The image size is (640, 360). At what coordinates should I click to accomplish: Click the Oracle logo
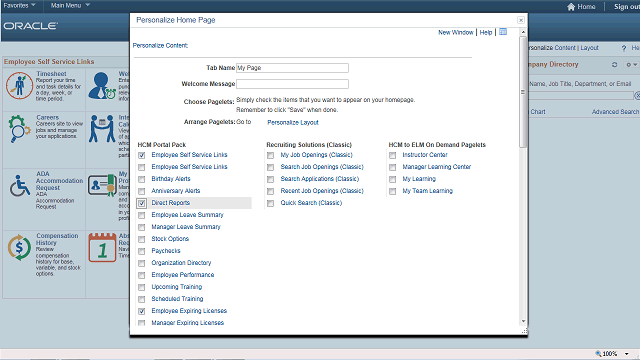click(31, 26)
